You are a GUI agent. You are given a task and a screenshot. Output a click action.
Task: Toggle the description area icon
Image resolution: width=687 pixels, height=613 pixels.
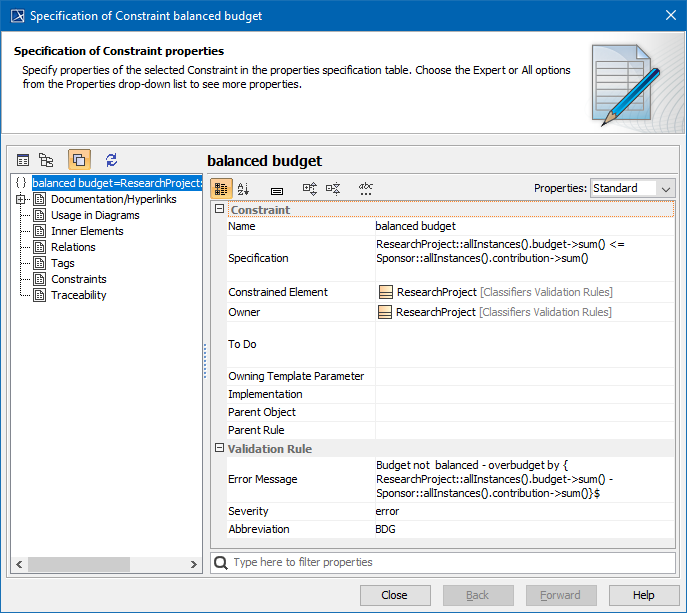[277, 189]
